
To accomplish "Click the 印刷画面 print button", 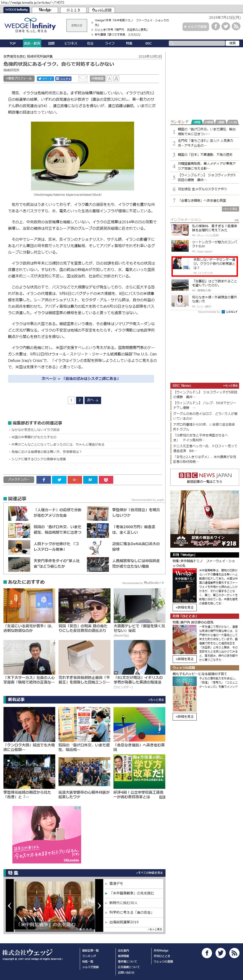I will [97, 78].
